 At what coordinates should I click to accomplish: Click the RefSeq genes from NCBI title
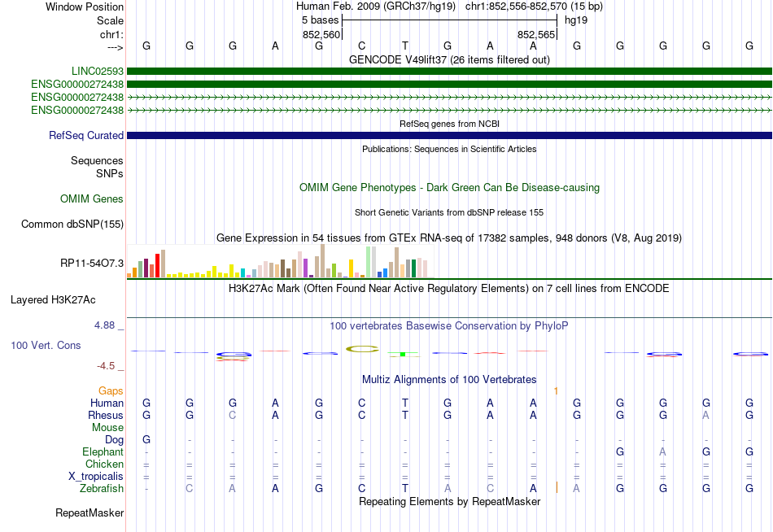[449, 124]
